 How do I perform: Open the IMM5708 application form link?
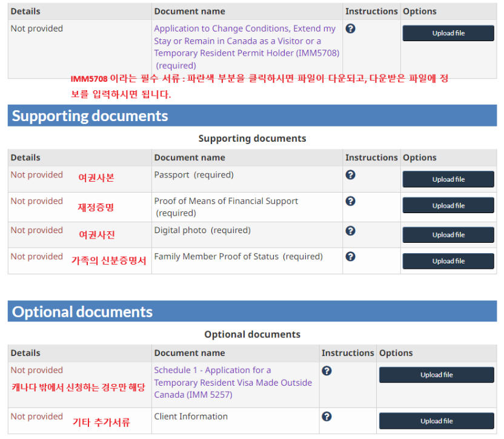click(x=247, y=47)
